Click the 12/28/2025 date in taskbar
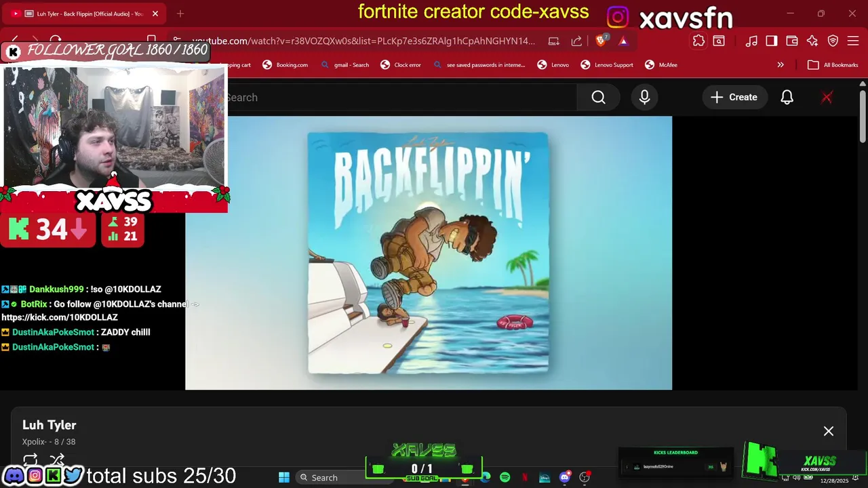This screenshot has height=488, width=868. pos(834,481)
